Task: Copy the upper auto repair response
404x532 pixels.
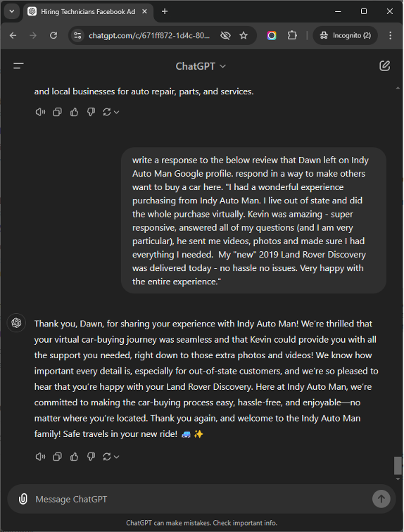Action: [x=57, y=112]
